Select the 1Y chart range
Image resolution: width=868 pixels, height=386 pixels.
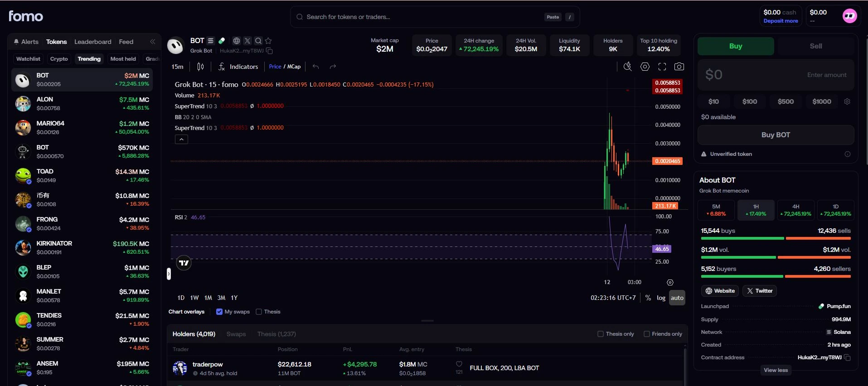pos(234,298)
